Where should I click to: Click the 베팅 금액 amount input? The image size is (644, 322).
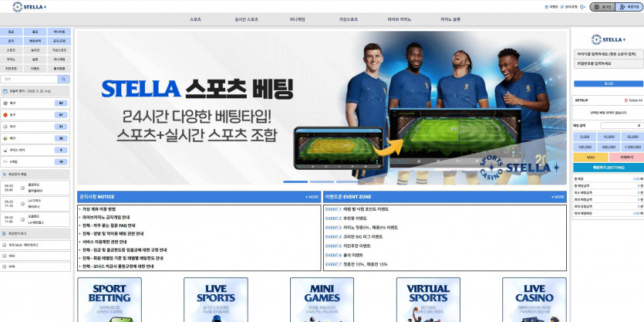click(622, 125)
